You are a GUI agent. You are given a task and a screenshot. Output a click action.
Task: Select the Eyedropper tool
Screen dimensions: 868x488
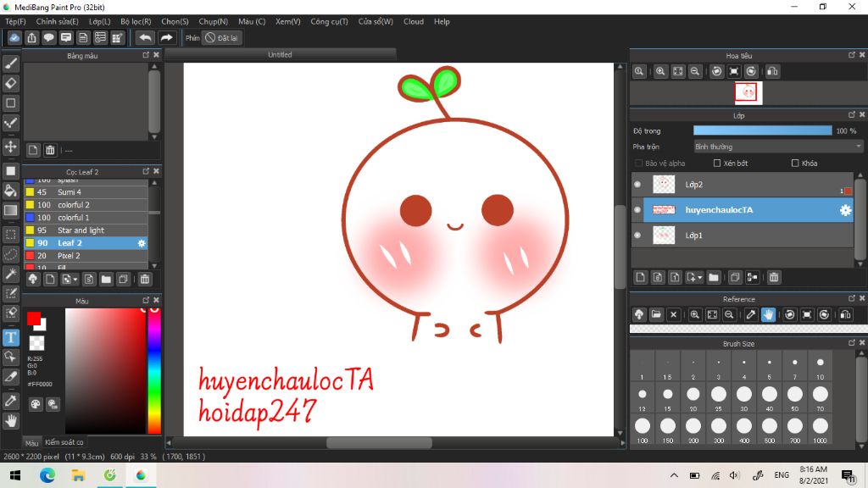pyautogui.click(x=10, y=401)
